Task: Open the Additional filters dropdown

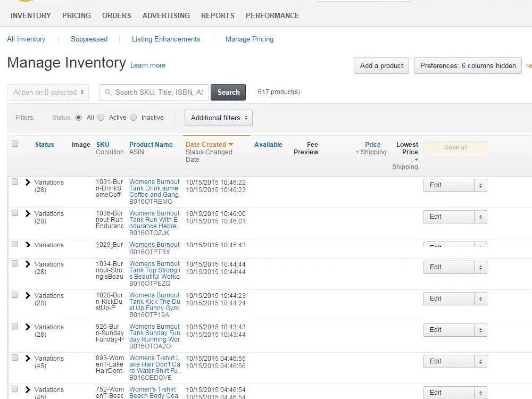Action: click(219, 118)
